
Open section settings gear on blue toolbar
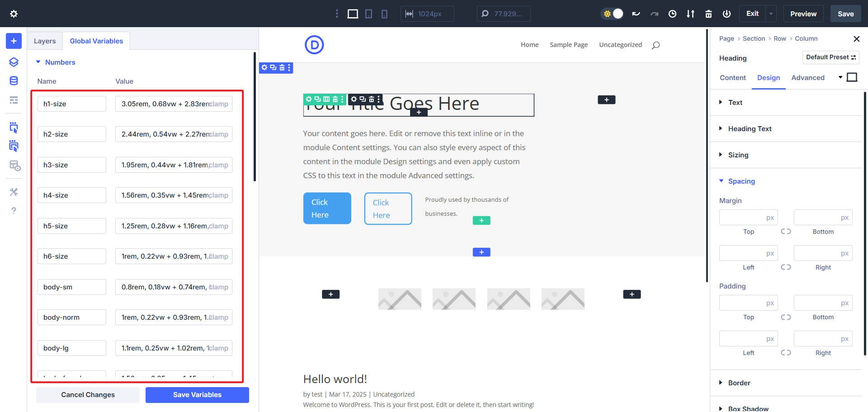pyautogui.click(x=264, y=67)
